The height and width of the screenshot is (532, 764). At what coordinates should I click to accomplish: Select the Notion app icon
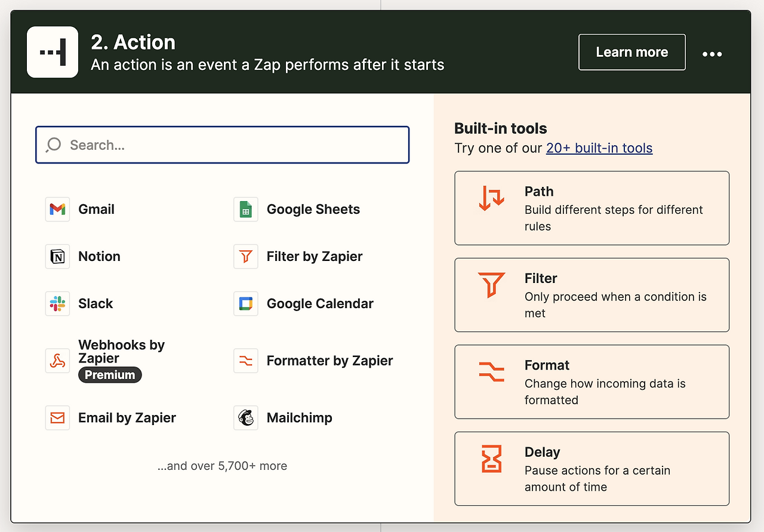(57, 257)
